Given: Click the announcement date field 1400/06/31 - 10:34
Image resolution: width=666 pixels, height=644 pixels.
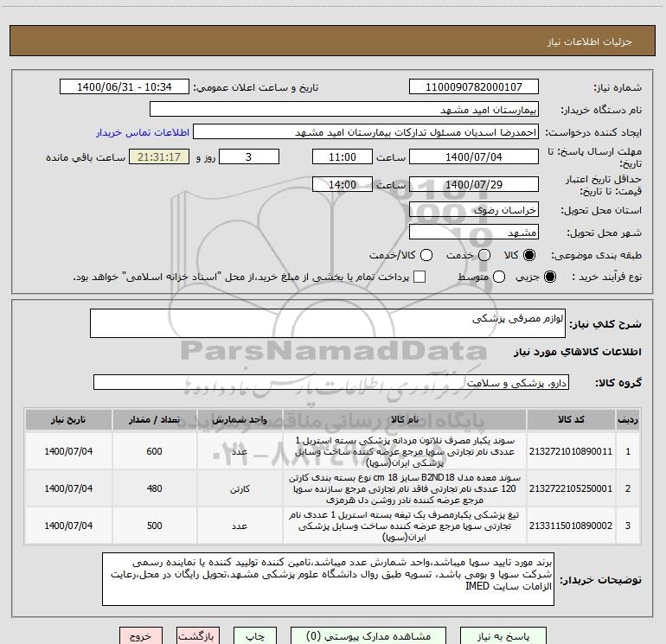Looking at the screenshot, I should [x=125, y=86].
